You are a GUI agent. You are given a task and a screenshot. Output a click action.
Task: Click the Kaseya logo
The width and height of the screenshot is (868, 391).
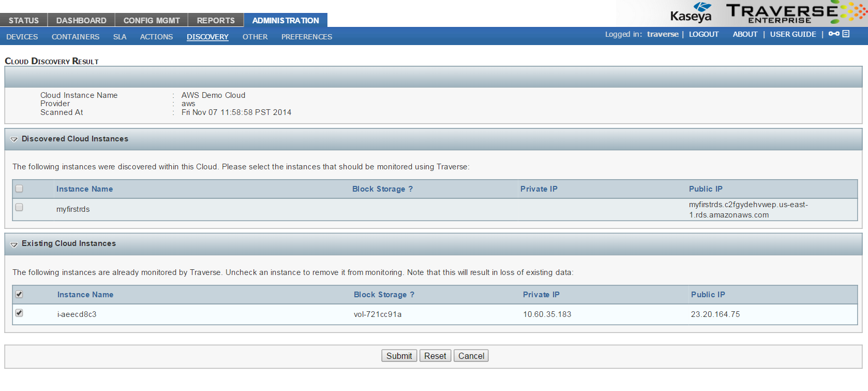[691, 13]
